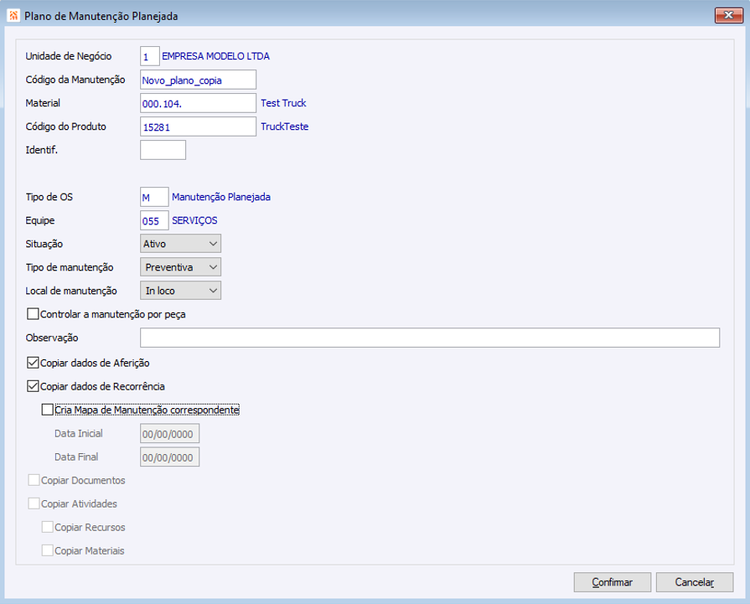Viewport: 750px width, 604px height.
Task: Click the Equipe label
Action: pyautogui.click(x=40, y=220)
